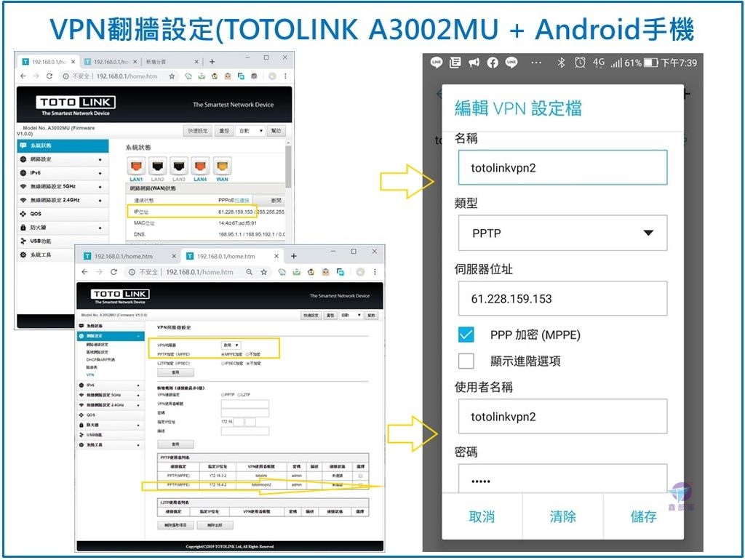Image resolution: width=745 pixels, height=560 pixels.
Task: Choose L2TP radio for VPN connection type
Action: [239, 395]
